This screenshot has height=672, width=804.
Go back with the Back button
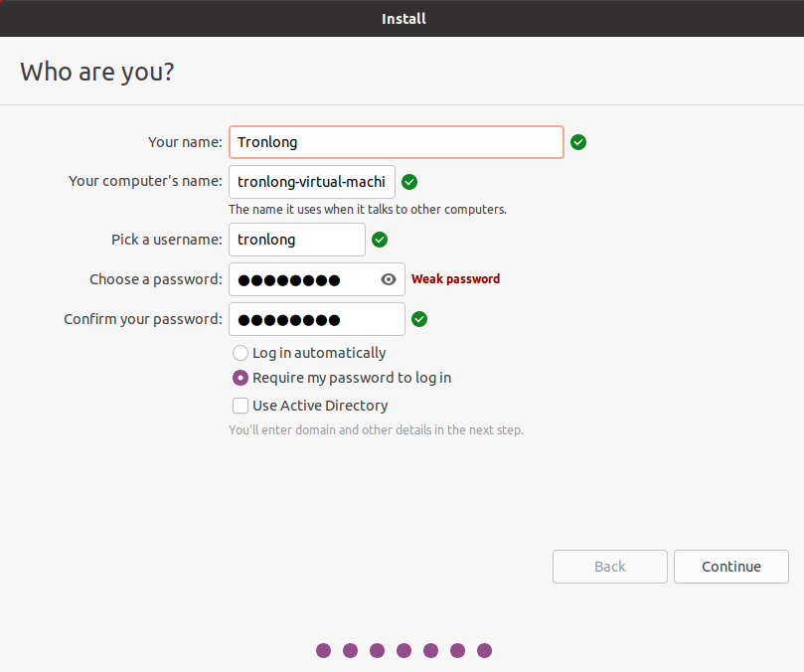click(610, 567)
